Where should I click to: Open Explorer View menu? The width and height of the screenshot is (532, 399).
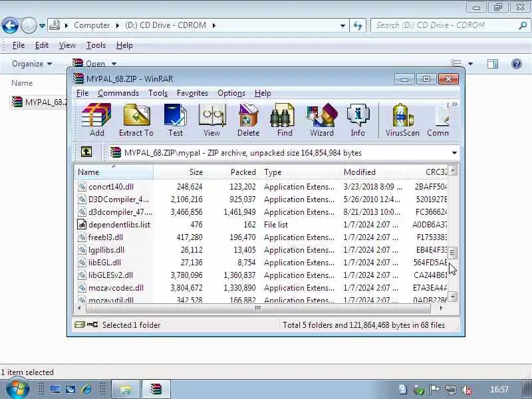(x=67, y=45)
